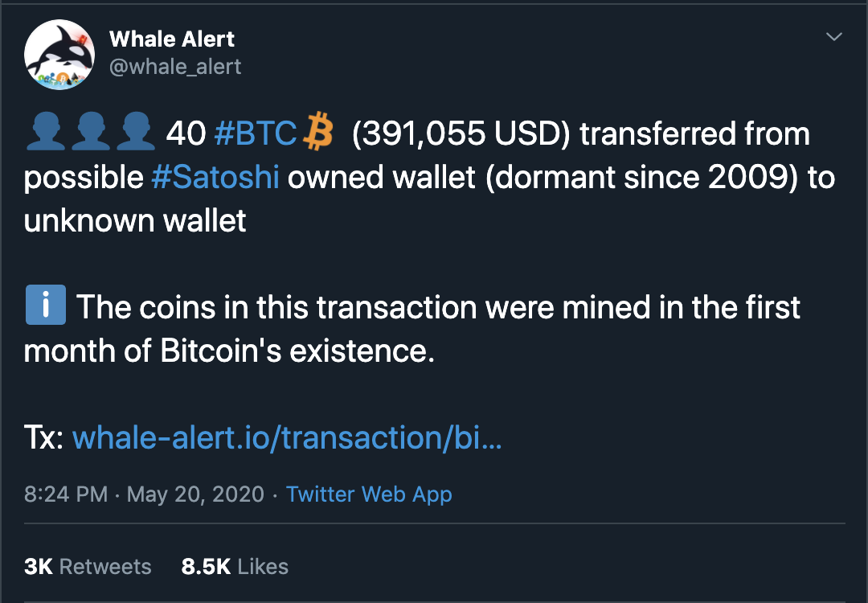868x603 pixels.
Task: View the 3K Retweets list
Action: [88, 566]
